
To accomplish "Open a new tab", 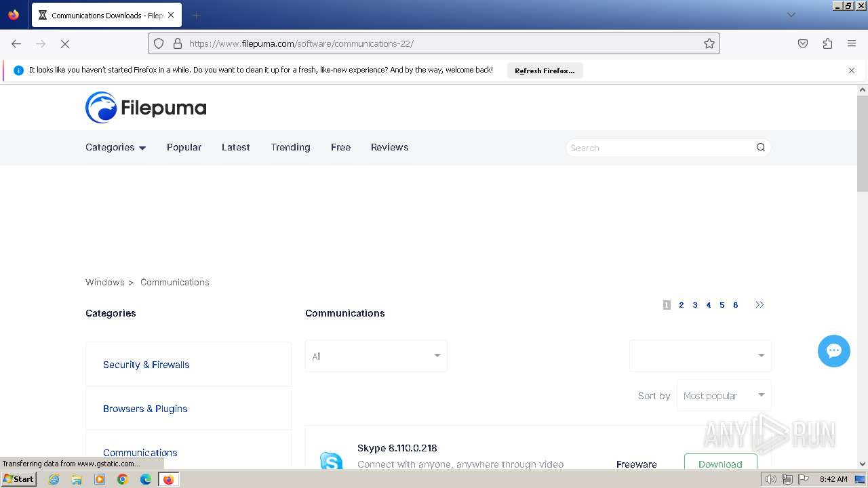I will [x=196, y=15].
